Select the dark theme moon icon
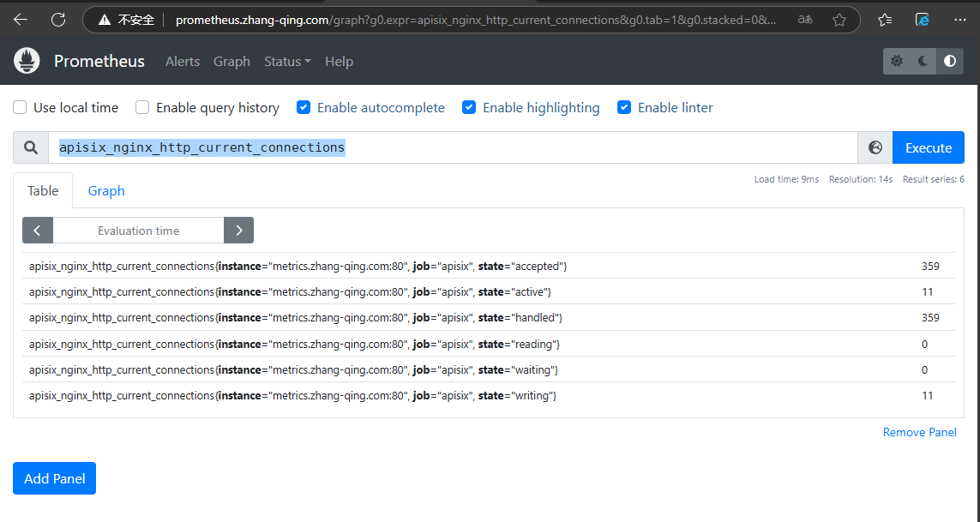 click(923, 61)
